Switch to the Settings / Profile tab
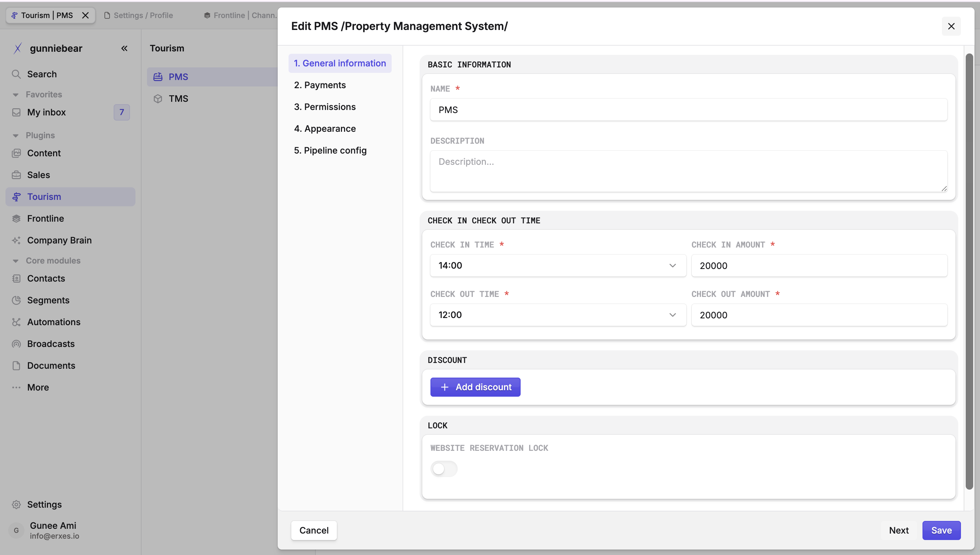The height and width of the screenshot is (555, 980). tap(143, 15)
